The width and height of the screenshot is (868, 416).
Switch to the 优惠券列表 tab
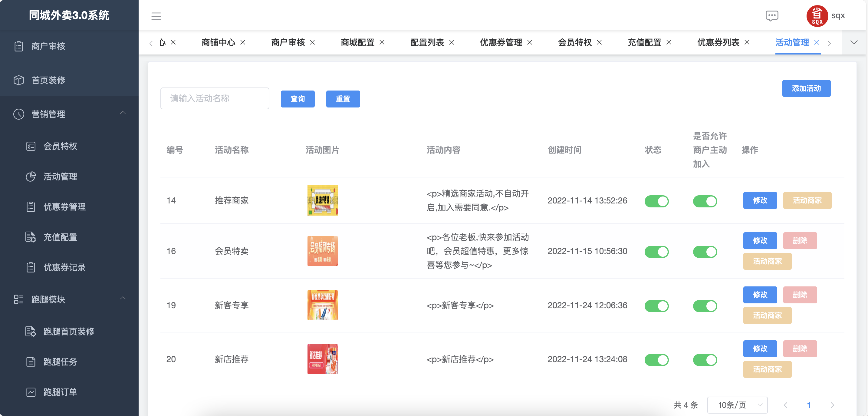718,42
